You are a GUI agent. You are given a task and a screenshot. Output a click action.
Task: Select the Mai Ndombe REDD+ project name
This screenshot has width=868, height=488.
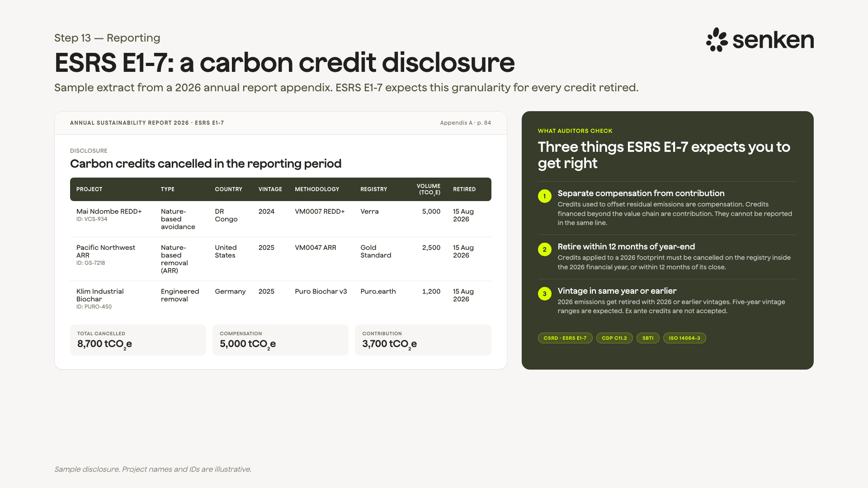tap(109, 211)
